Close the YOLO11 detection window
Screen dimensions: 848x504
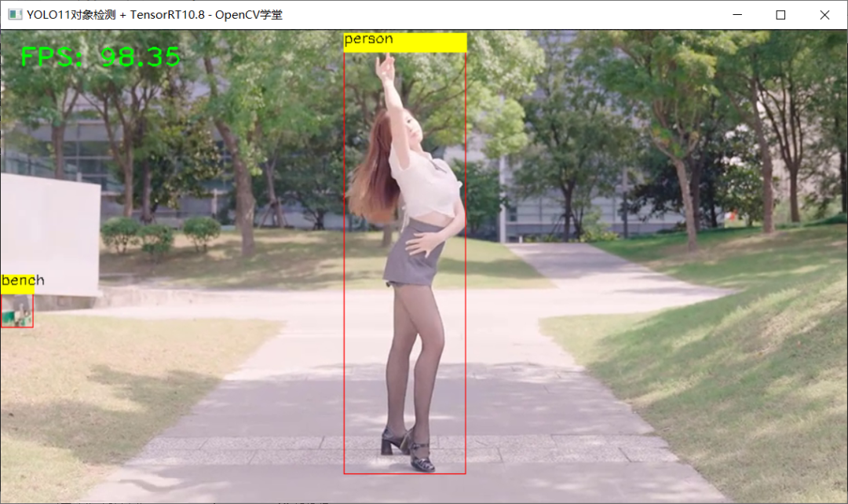tap(824, 14)
